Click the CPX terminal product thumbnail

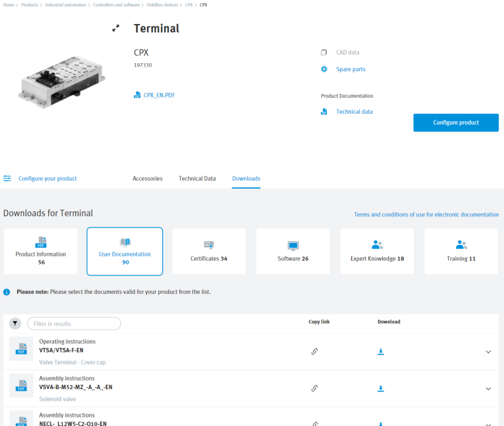(61, 82)
